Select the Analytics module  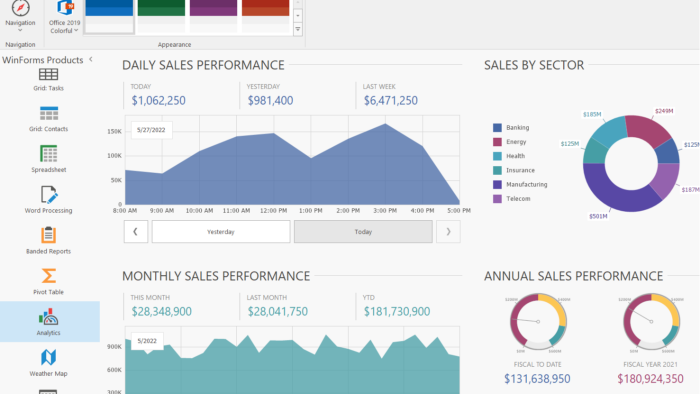(x=49, y=322)
